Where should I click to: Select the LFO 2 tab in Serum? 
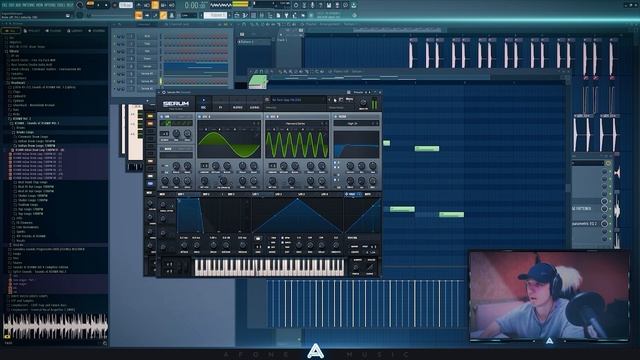pos(278,194)
